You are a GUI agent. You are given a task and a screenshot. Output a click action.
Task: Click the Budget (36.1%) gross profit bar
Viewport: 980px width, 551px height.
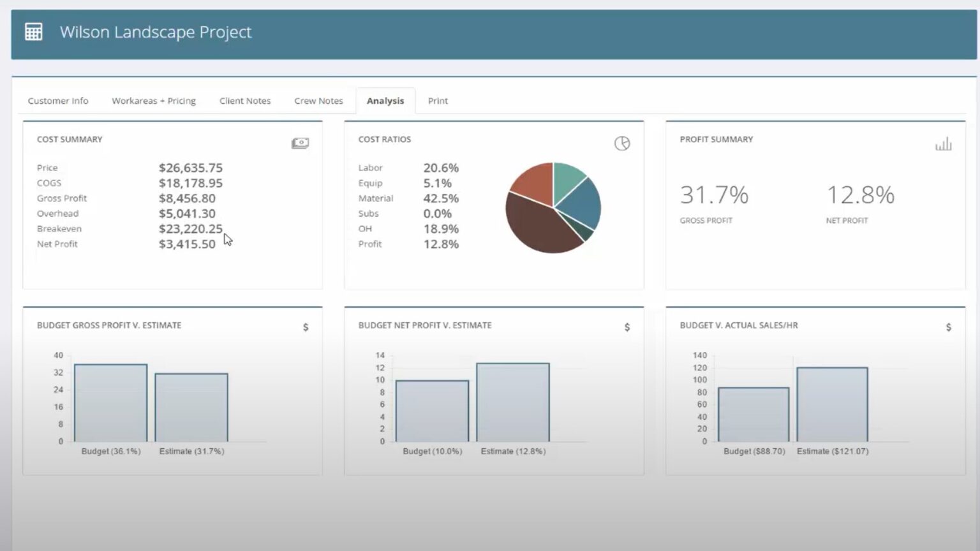(x=110, y=403)
